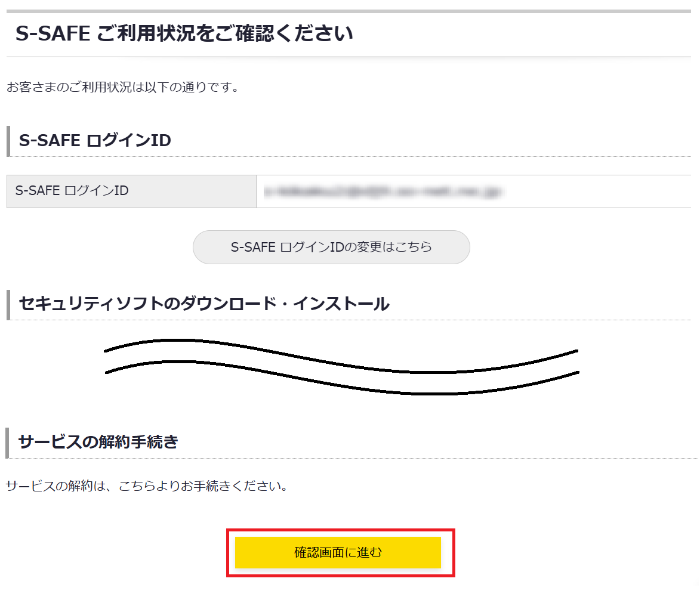The width and height of the screenshot is (700, 600).
Task: Click セキュリティソフトのダウンロード・インストール heading
Action: (204, 304)
